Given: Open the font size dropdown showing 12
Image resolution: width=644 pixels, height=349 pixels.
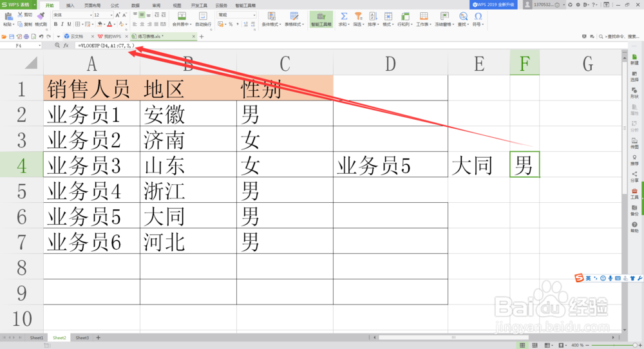Looking at the screenshot, I should pos(111,15).
